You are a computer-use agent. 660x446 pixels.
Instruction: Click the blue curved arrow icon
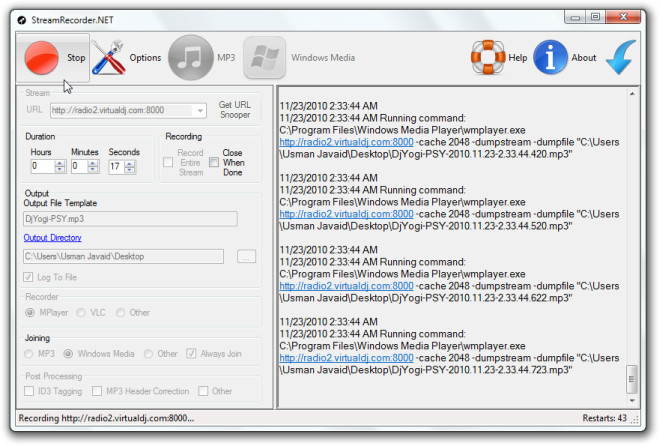(x=621, y=57)
